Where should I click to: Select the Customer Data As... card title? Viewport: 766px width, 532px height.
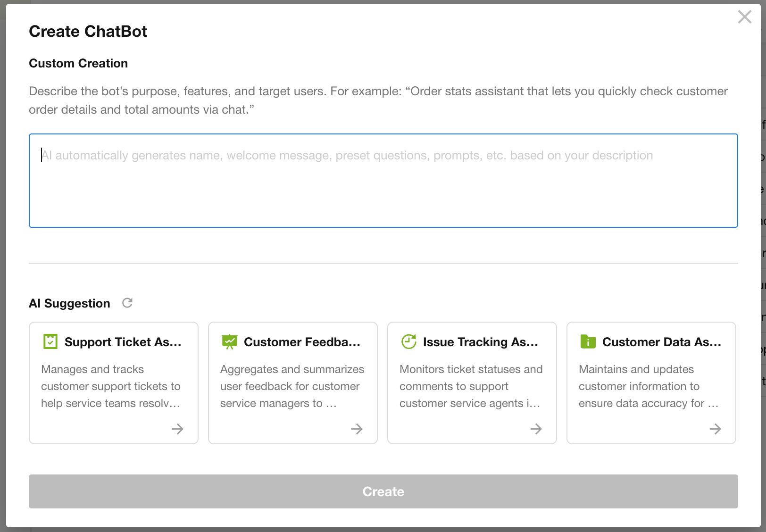pos(661,342)
